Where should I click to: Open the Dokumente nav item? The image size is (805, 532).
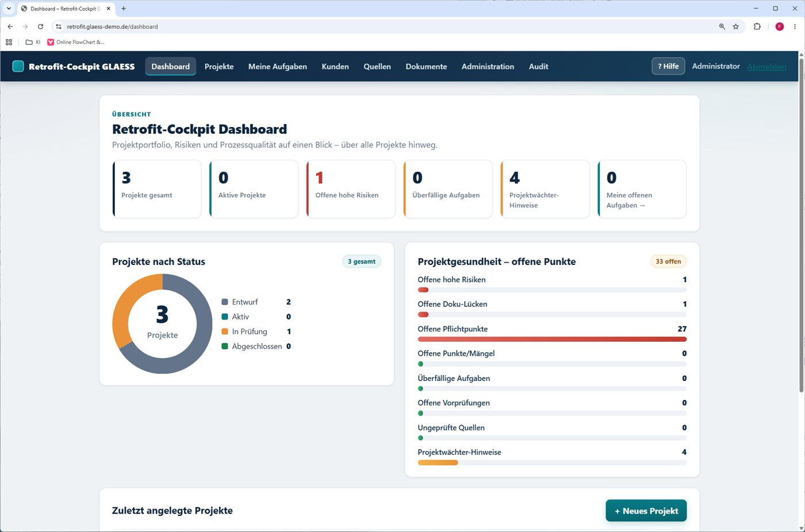coord(426,66)
